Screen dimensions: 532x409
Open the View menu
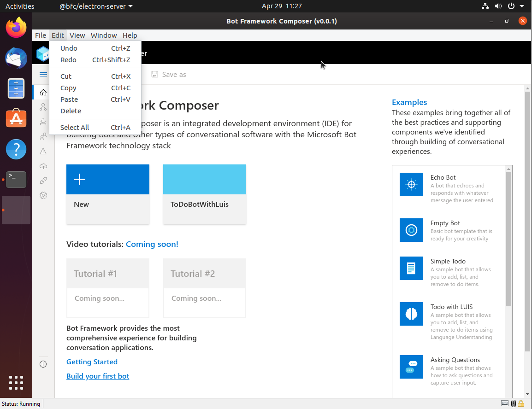[77, 35]
